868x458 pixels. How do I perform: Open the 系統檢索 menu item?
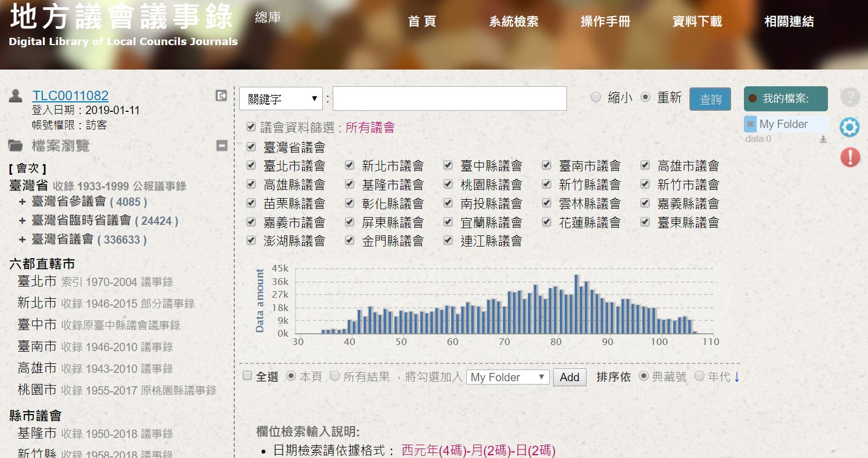513,22
